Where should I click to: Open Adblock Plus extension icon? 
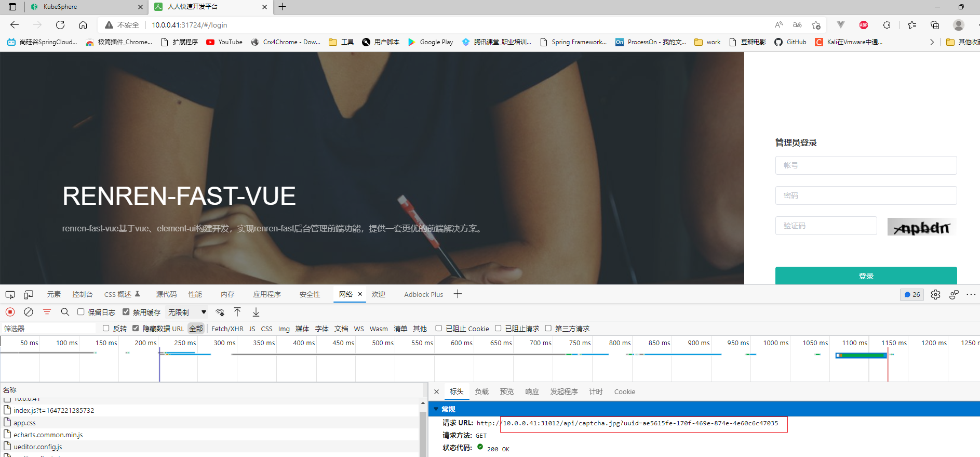pos(864,25)
